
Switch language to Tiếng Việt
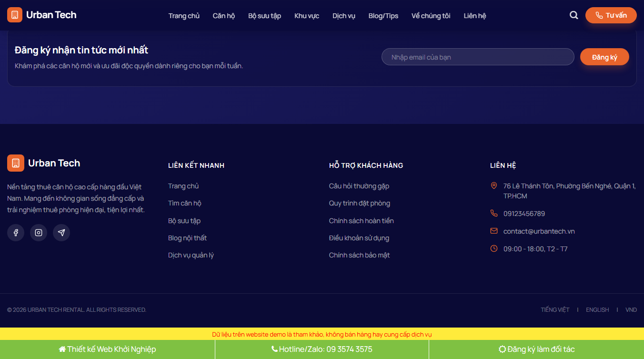pyautogui.click(x=555, y=310)
